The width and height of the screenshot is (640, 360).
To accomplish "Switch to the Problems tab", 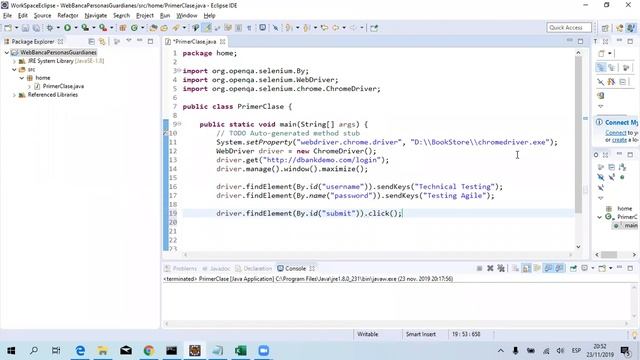I will pyautogui.click(x=181, y=268).
